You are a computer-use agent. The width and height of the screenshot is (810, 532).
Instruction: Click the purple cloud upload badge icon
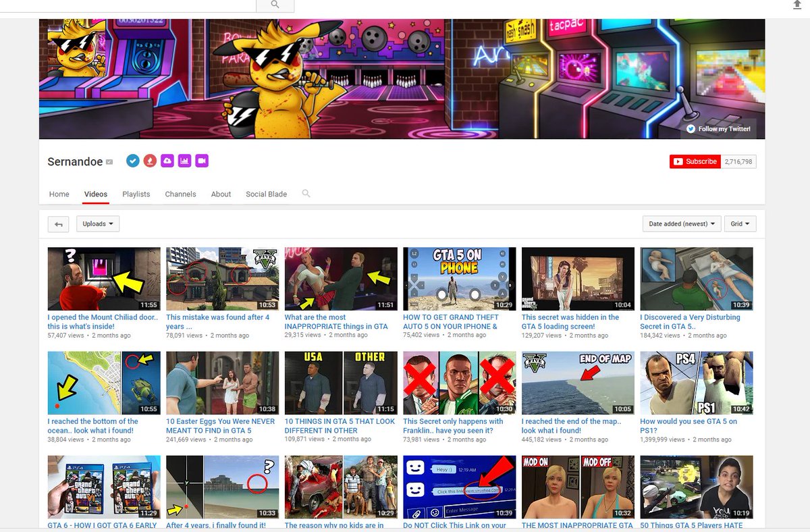pyautogui.click(x=167, y=161)
